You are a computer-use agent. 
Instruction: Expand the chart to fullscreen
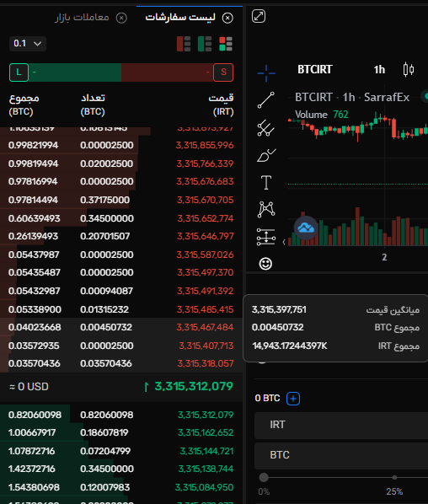[x=259, y=16]
